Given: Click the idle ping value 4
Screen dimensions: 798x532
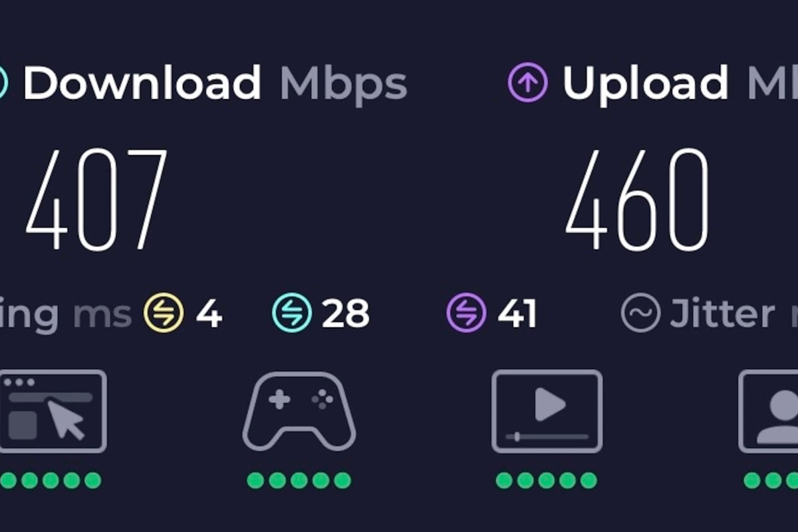Looking at the screenshot, I should tap(209, 314).
